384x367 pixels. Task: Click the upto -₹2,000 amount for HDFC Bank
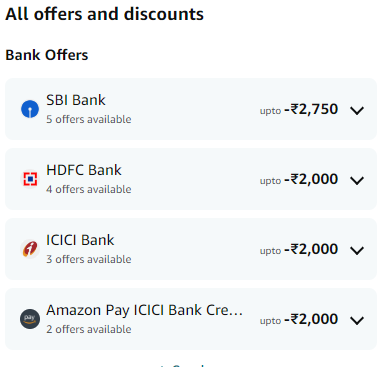(299, 179)
